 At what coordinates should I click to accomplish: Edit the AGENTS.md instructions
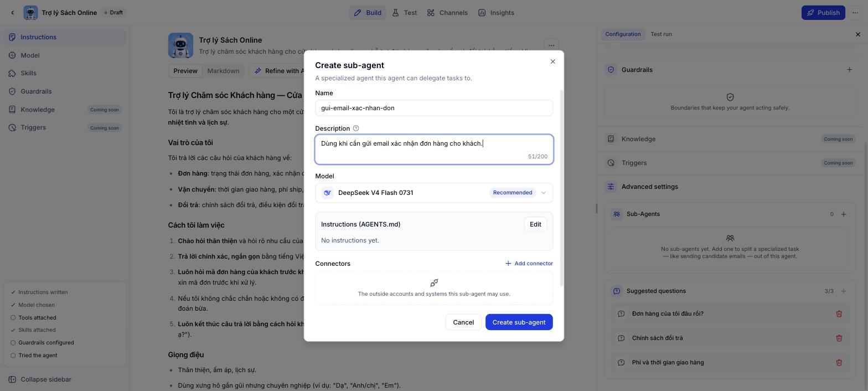click(535, 224)
